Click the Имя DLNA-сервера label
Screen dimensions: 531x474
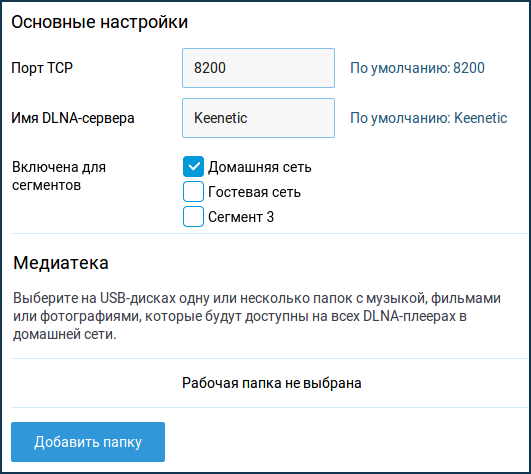73,118
